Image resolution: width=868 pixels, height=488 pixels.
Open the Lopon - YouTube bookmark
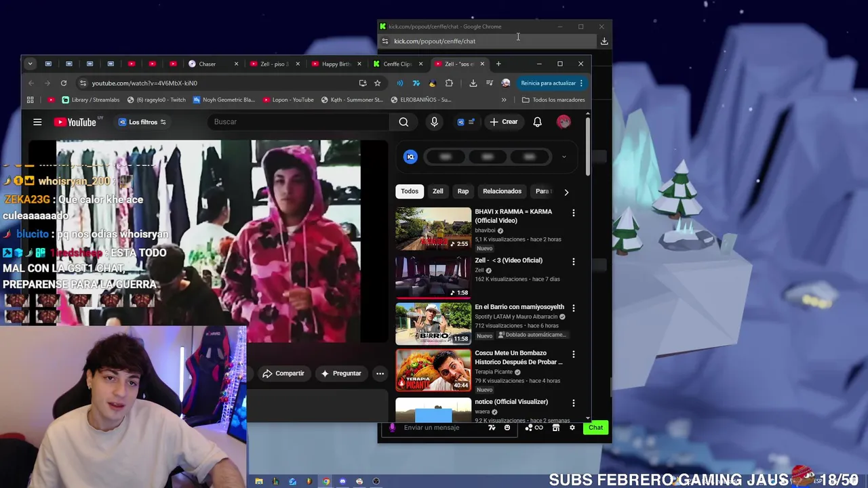[x=288, y=100]
